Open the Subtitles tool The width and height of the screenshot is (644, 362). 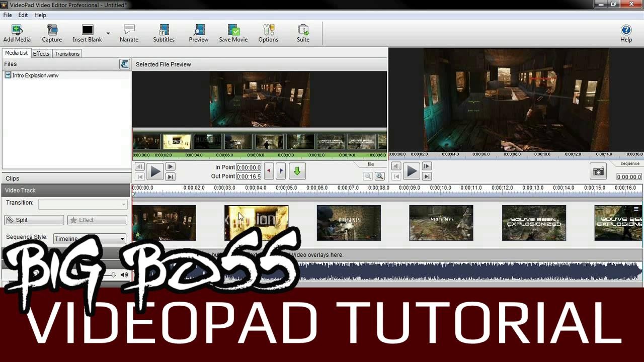click(164, 34)
